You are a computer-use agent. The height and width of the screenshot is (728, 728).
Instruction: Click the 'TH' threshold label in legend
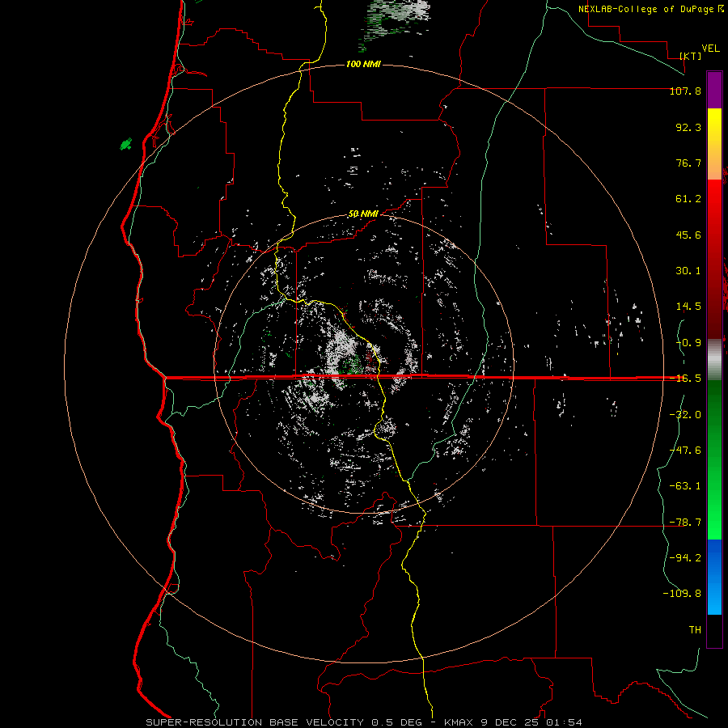click(x=695, y=630)
